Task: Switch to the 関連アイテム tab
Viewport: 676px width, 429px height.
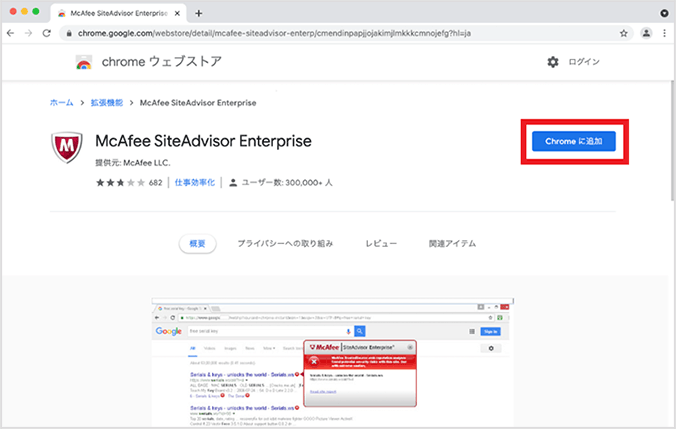Action: [452, 244]
